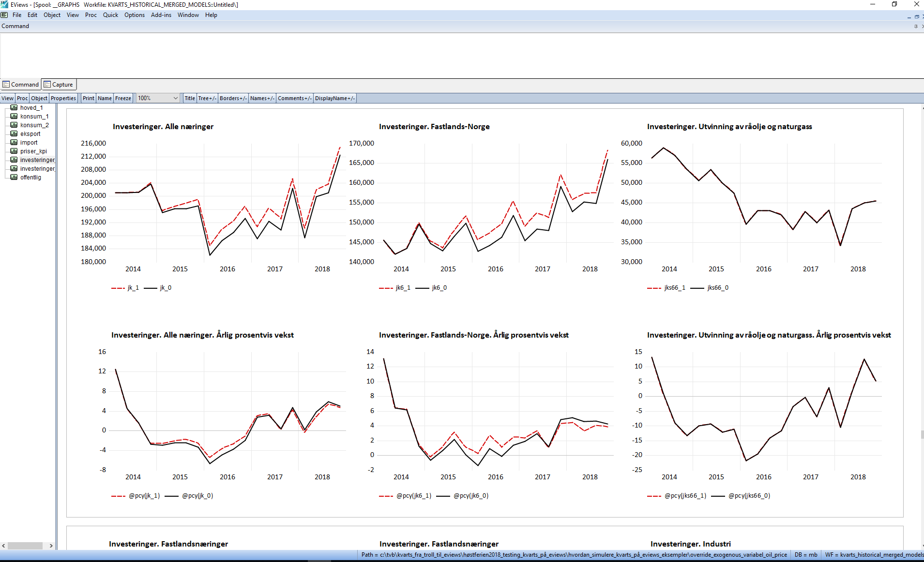Viewport: 924px width, 562px height.
Task: Pin the Command window with the pushpin icon
Action: [x=916, y=26]
